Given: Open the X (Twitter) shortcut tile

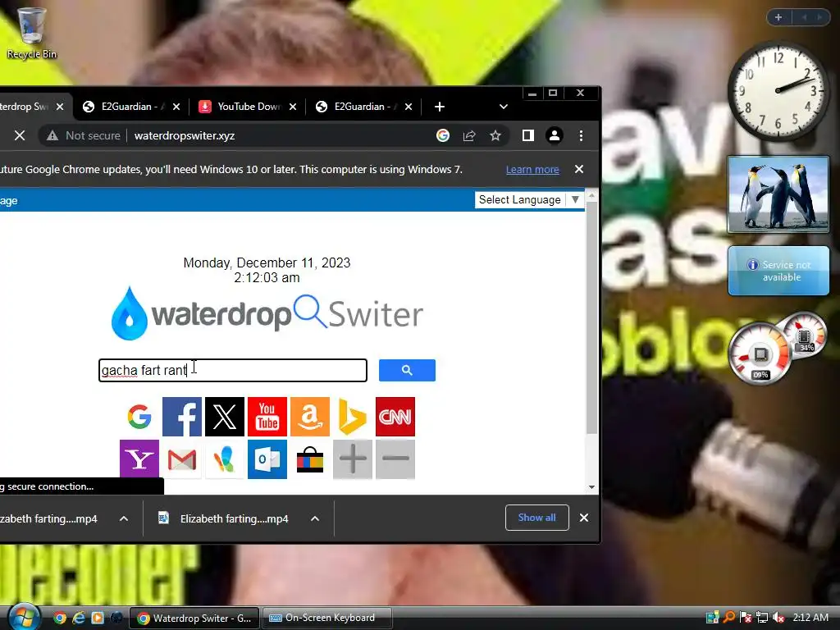Looking at the screenshot, I should [x=225, y=417].
